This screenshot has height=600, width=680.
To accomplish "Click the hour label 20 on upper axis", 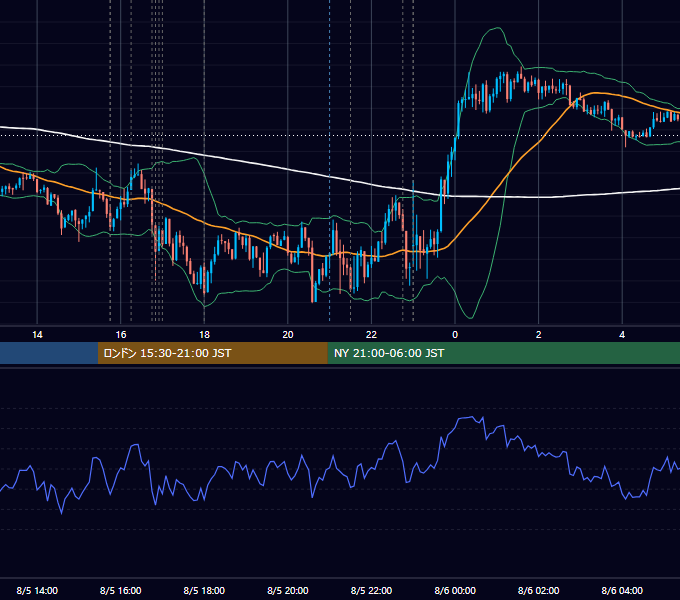I will pyautogui.click(x=288, y=335).
